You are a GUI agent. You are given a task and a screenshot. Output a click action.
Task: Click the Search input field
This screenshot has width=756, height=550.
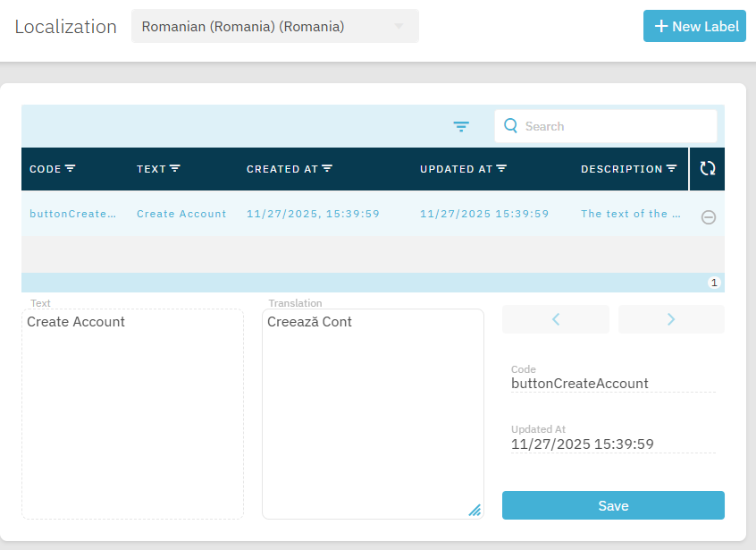point(617,126)
